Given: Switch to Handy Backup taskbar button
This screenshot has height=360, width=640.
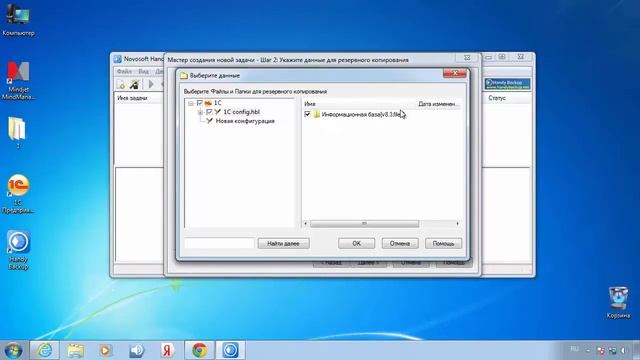Looking at the screenshot, I should (x=230, y=350).
